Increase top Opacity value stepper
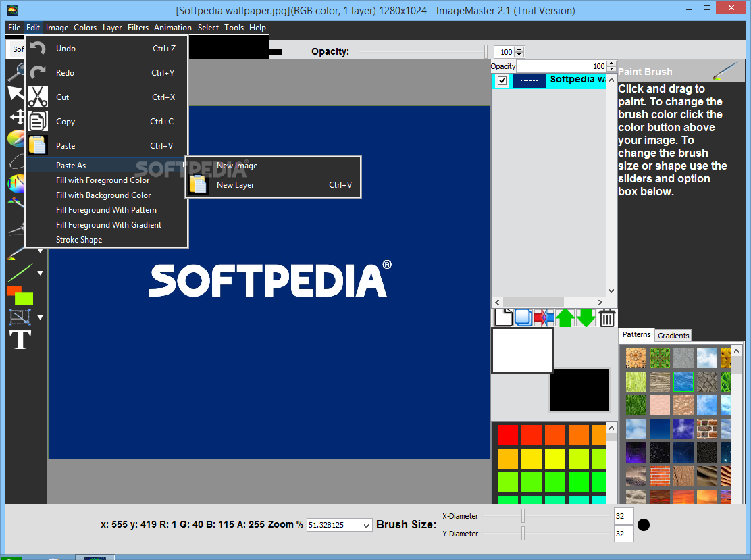Image resolution: width=751 pixels, height=560 pixels. pos(519,49)
